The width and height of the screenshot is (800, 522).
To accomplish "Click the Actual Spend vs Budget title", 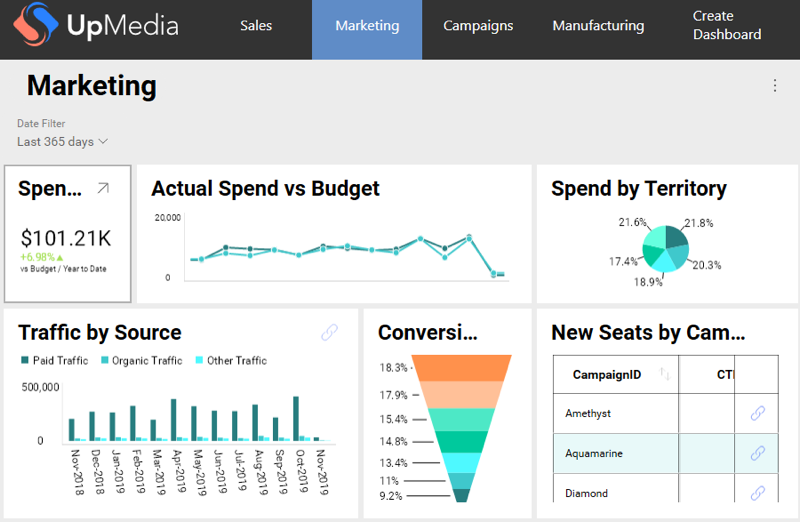I will click(x=265, y=188).
